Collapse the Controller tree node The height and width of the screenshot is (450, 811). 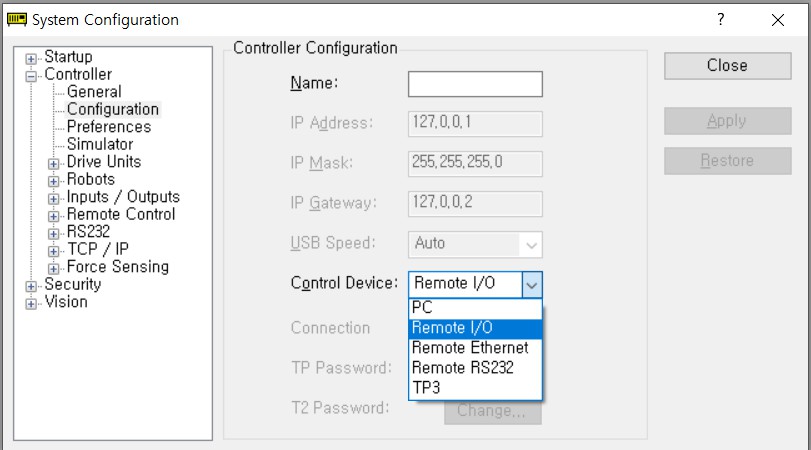(x=31, y=77)
